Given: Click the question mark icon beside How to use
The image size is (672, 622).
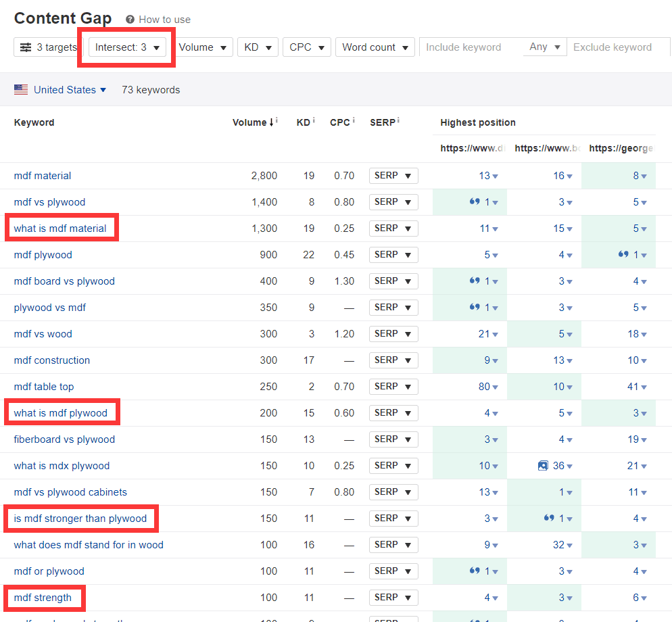Looking at the screenshot, I should (130, 20).
